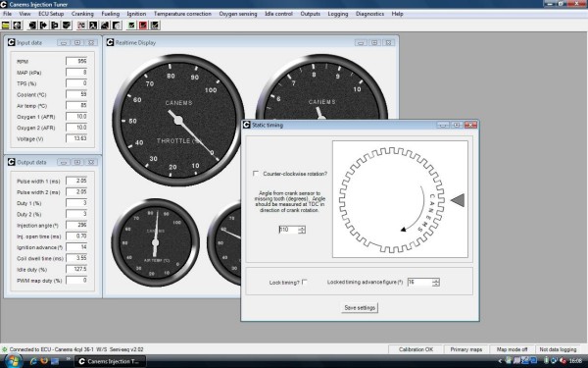Viewport: 588px width, 368px height.
Task: Click the Realtime Display window title icon
Action: 110,42
